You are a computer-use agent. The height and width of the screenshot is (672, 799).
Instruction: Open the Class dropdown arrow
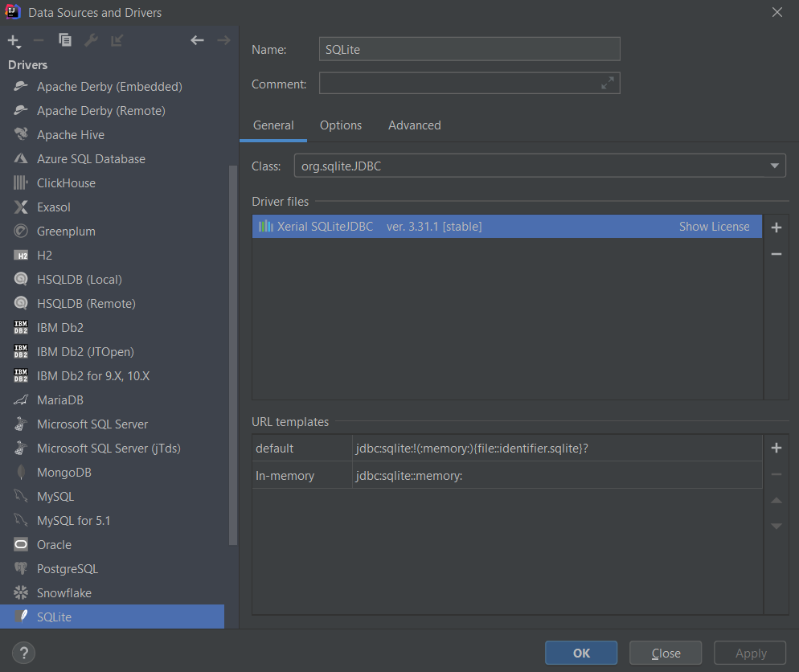click(775, 166)
